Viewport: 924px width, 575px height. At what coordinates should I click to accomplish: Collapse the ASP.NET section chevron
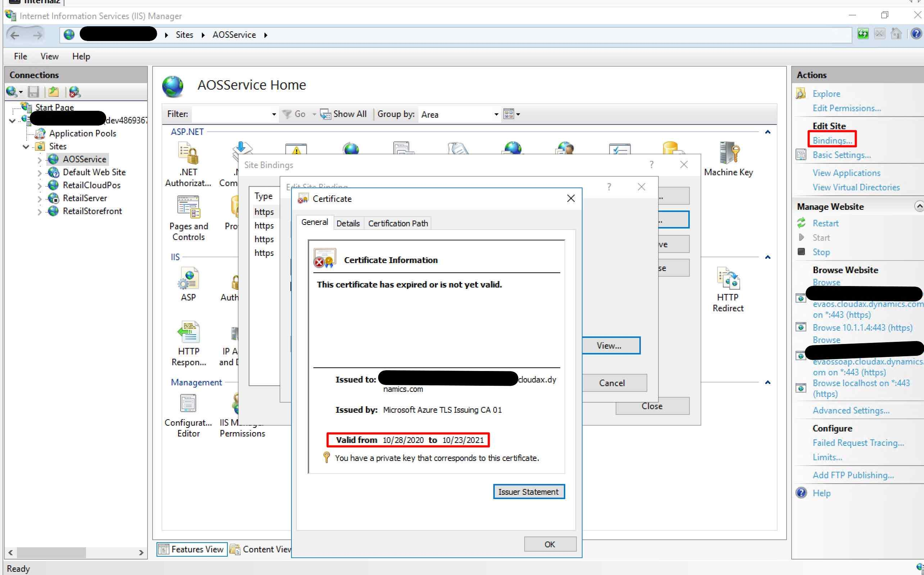point(767,132)
